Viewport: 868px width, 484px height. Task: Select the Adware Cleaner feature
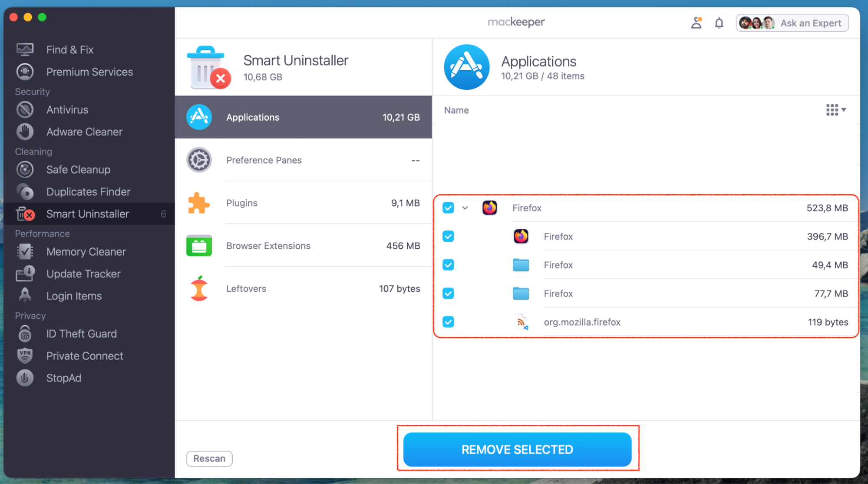pyautogui.click(x=84, y=132)
